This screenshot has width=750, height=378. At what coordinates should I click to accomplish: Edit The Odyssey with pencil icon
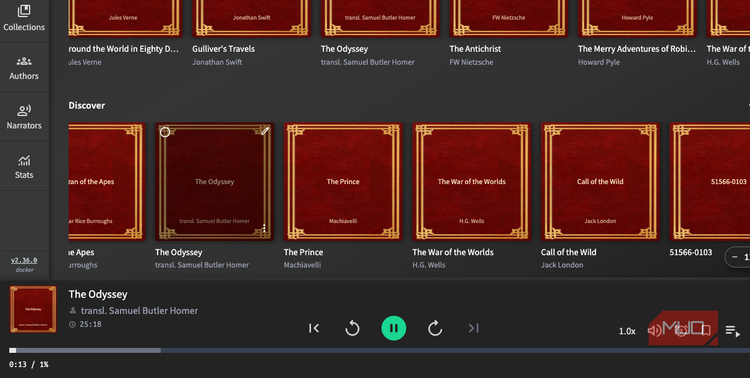click(x=265, y=131)
